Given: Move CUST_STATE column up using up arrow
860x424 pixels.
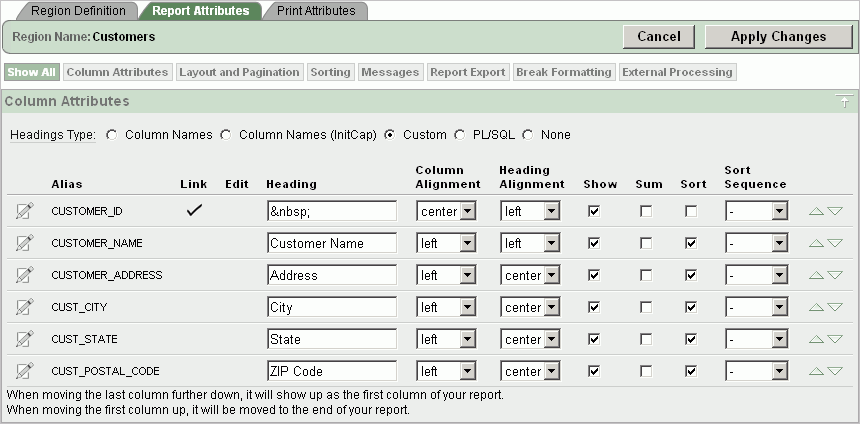Looking at the screenshot, I should pos(816,339).
